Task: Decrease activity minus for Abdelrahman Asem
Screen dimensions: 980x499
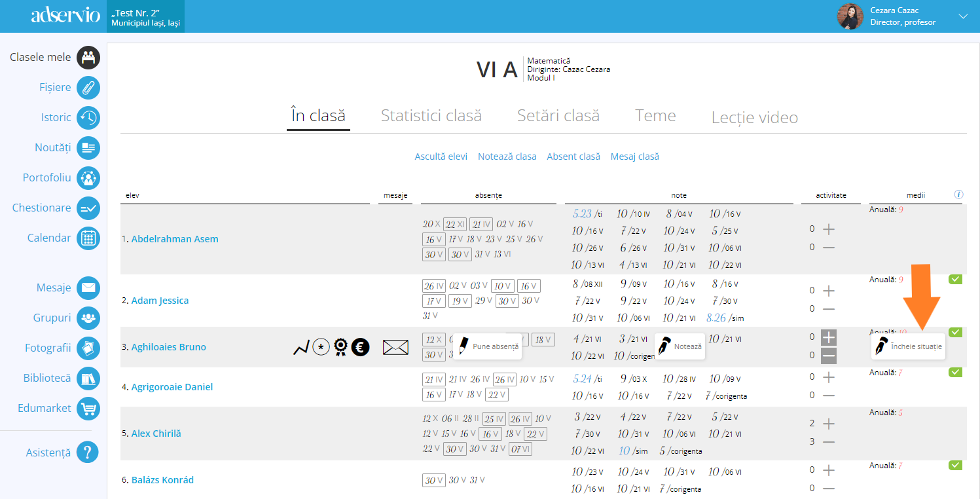Action: click(829, 248)
